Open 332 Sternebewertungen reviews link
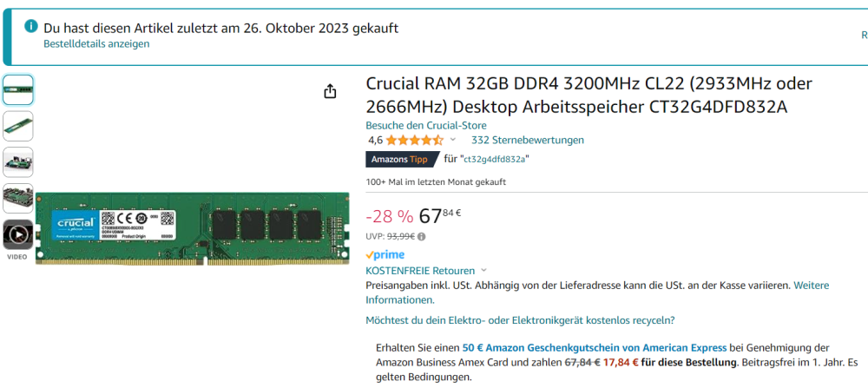The width and height of the screenshot is (868, 388). [528, 140]
